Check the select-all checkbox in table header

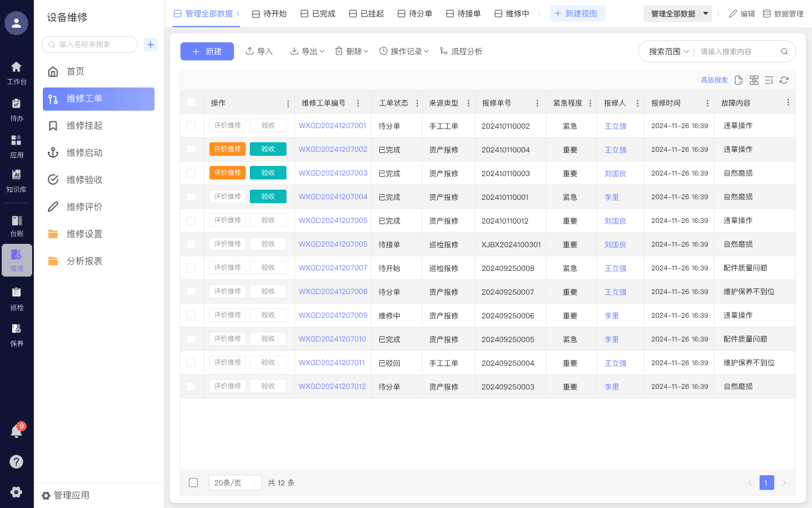tap(191, 103)
